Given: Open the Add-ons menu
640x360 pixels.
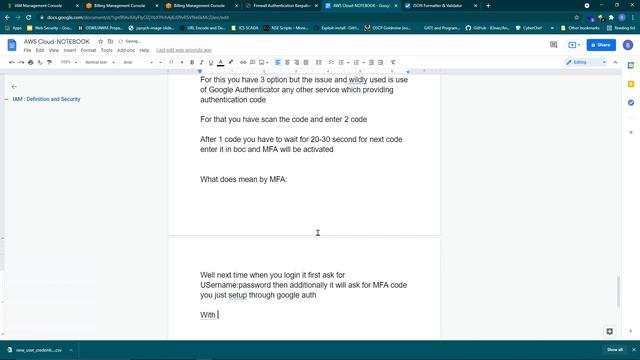Looking at the screenshot, I should 126,50.
